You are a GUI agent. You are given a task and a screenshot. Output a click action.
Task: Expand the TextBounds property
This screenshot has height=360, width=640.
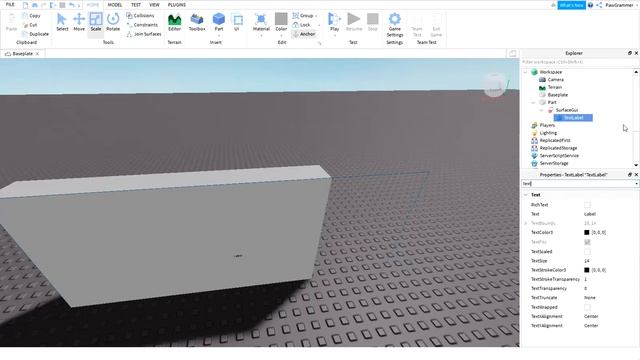[x=525, y=223]
